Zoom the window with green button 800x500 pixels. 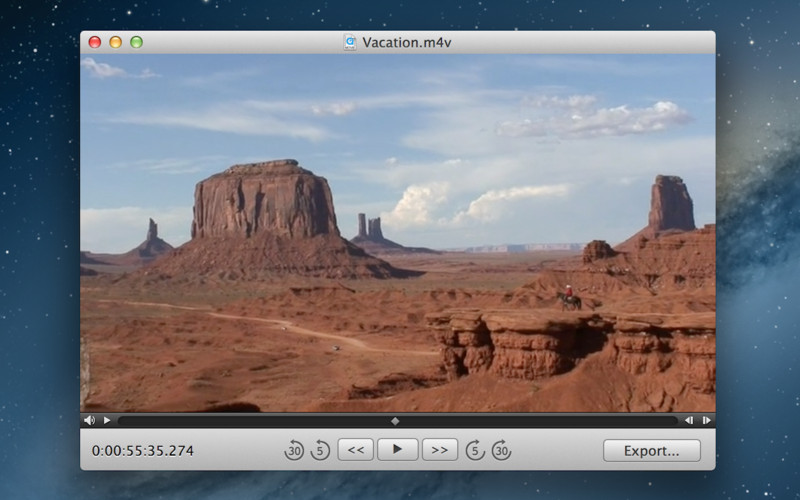coord(136,42)
